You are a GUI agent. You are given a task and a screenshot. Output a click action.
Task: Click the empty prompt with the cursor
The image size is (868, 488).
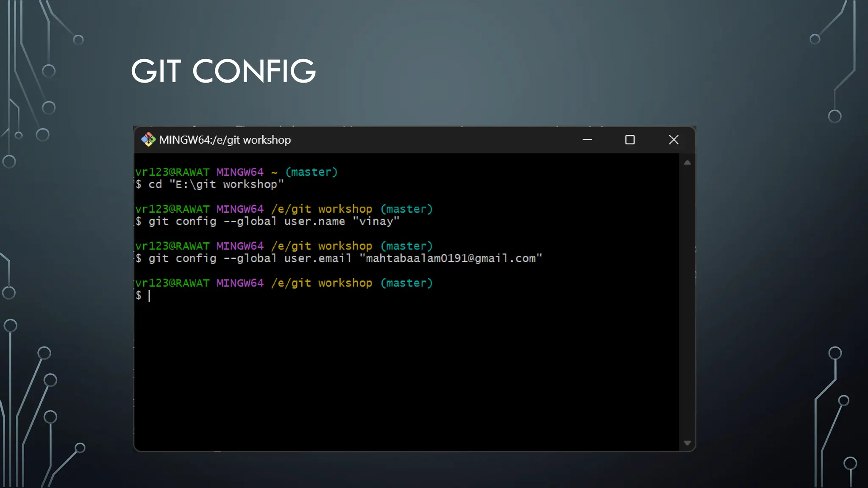(x=143, y=295)
